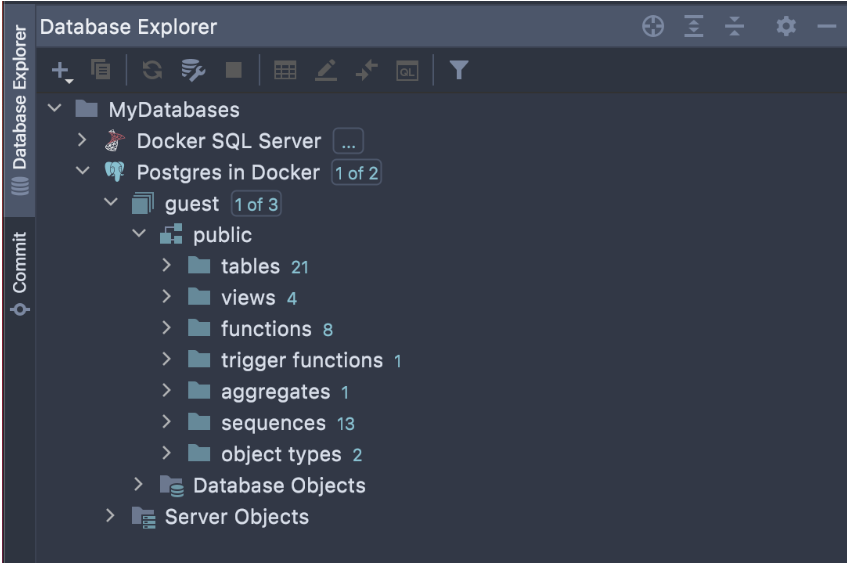
Task: Click the Select Opened File crosshair icon
Action: point(653,26)
